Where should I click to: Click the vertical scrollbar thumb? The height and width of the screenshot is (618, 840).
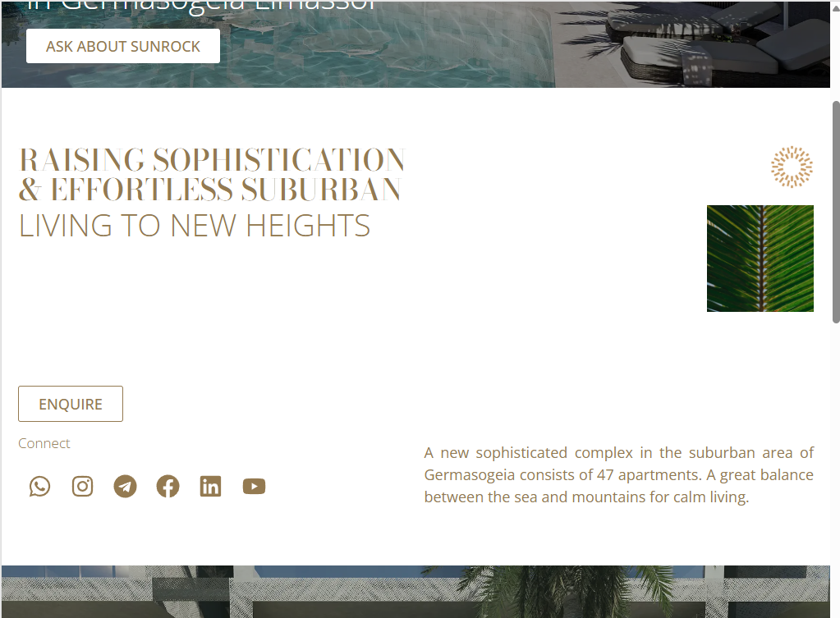pyautogui.click(x=836, y=212)
